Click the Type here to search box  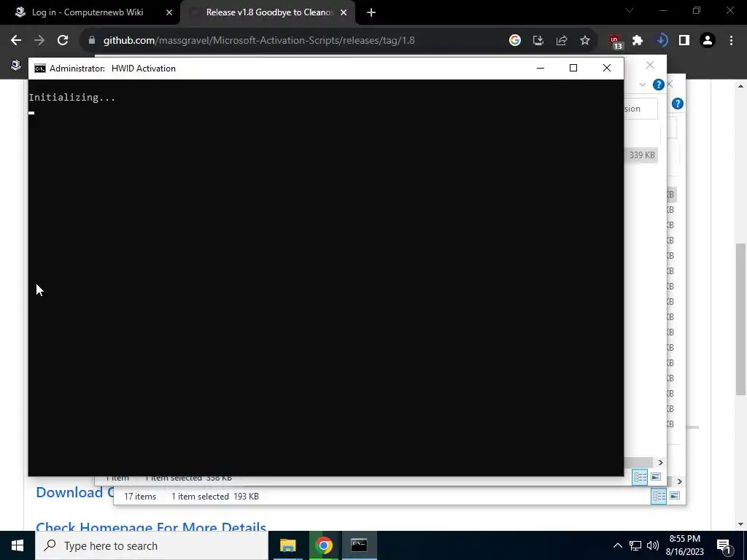click(x=152, y=545)
